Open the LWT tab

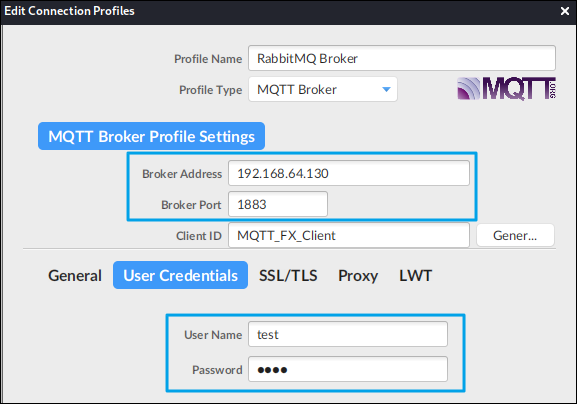[415, 275]
